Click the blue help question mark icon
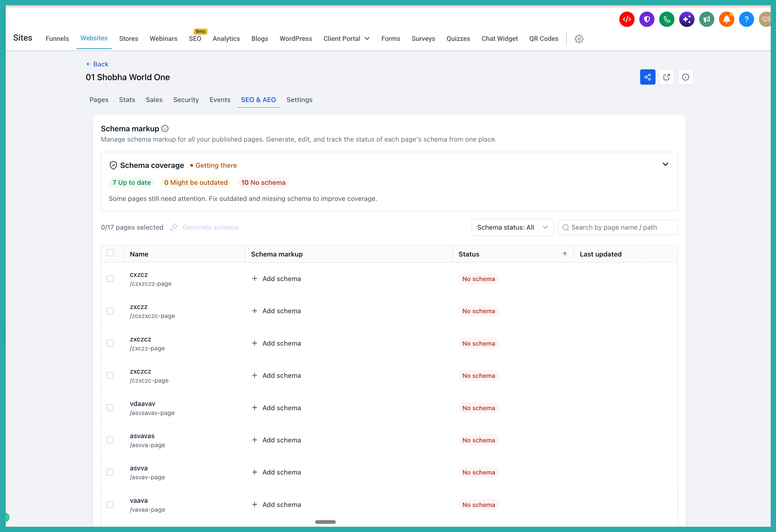776x532 pixels. click(x=746, y=19)
